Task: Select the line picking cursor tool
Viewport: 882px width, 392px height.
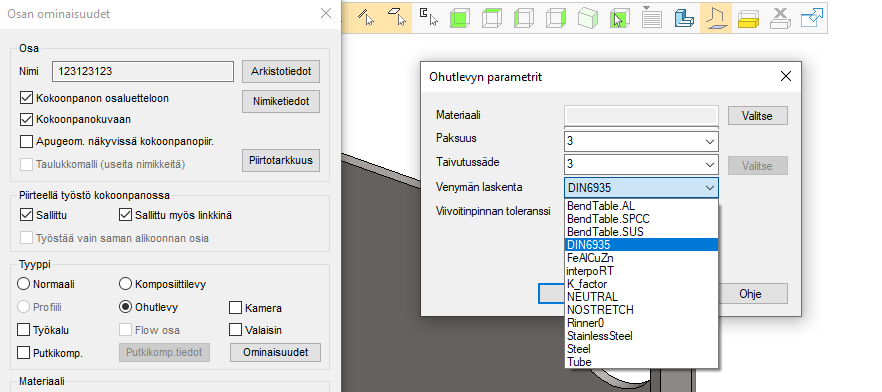Action: pyautogui.click(x=366, y=17)
